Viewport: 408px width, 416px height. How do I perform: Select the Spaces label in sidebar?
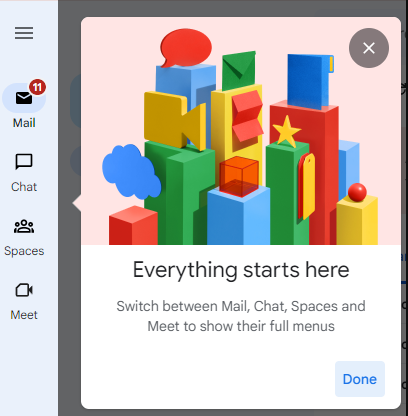[24, 251]
